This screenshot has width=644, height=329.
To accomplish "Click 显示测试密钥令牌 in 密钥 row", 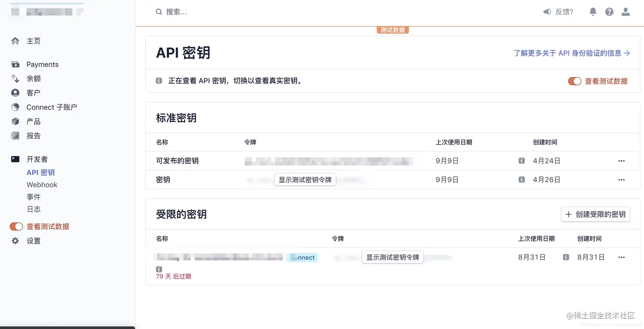I will [305, 180].
